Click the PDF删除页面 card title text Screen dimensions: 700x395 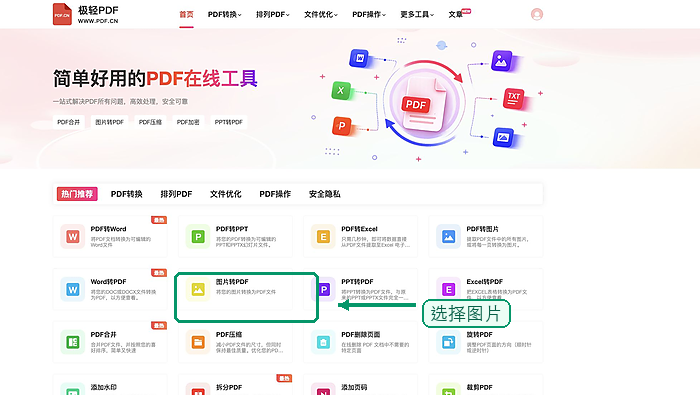pyautogui.click(x=361, y=334)
